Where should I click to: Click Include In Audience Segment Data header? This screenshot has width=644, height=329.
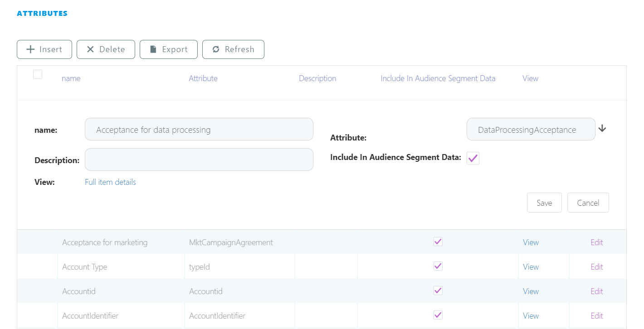coord(438,78)
